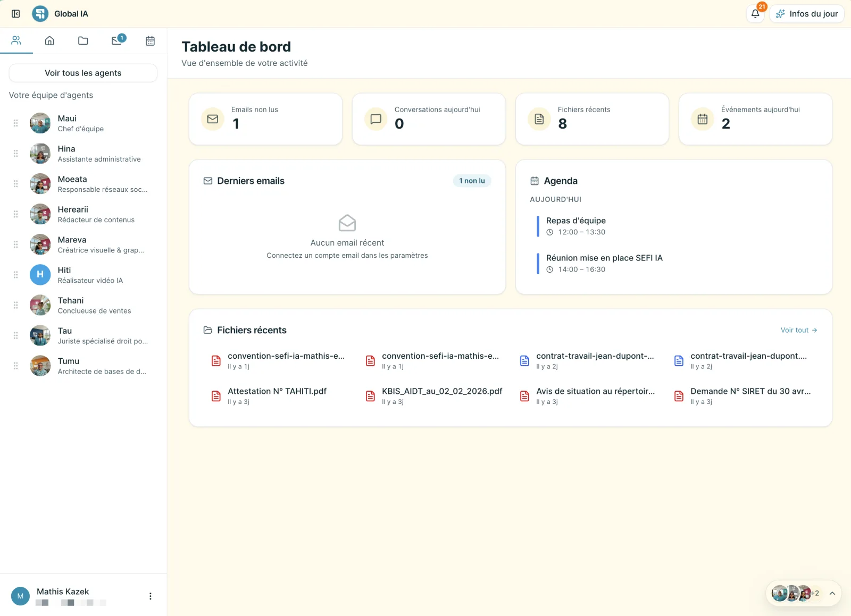851x616 pixels.
Task: Open the notifications bell
Action: 755,14
